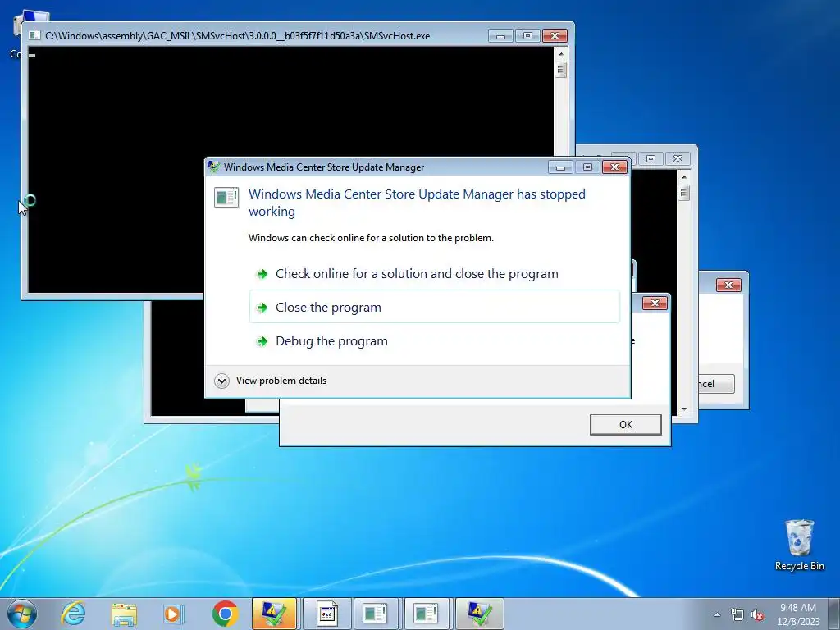Close the second console window behind
Viewport: 840px width, 630px height.
coord(678,158)
